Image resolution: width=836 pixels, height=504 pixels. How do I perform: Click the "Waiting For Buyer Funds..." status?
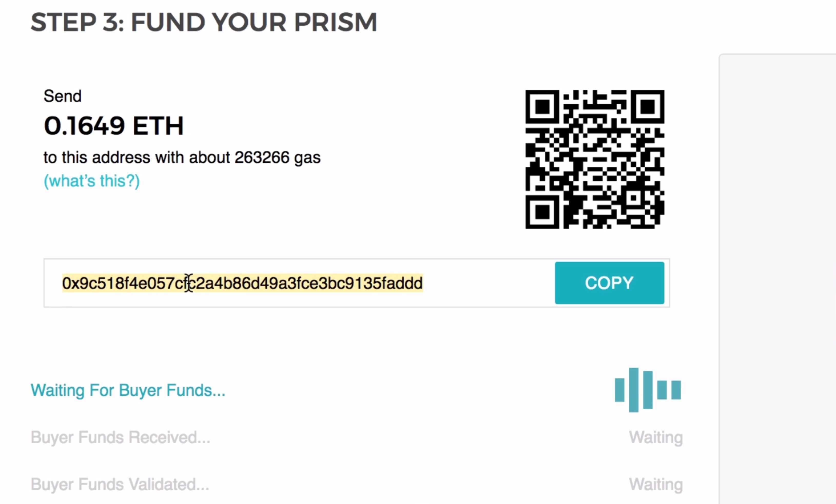pyautogui.click(x=128, y=390)
